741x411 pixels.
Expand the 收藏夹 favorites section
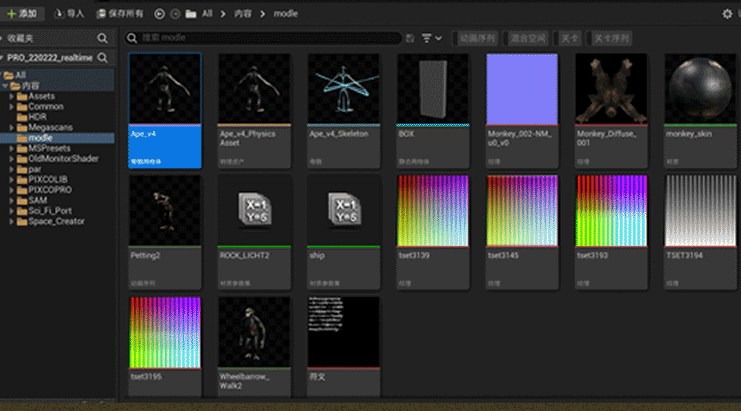[1, 38]
